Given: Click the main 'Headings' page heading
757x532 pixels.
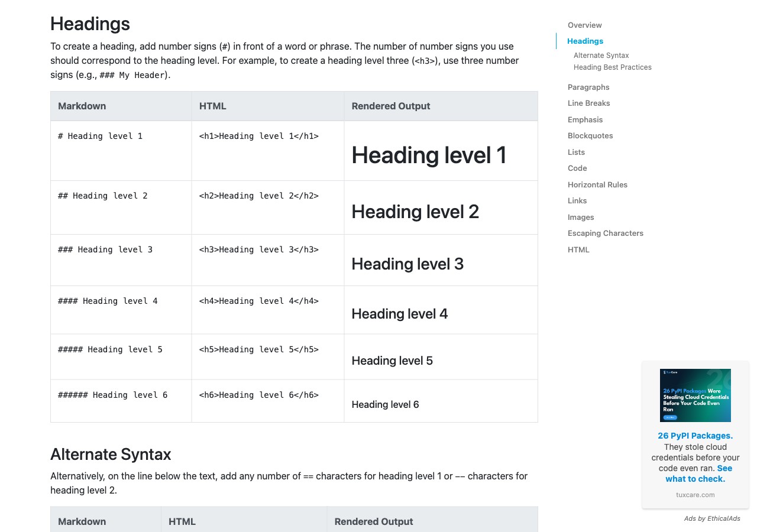Looking at the screenshot, I should click(x=90, y=24).
